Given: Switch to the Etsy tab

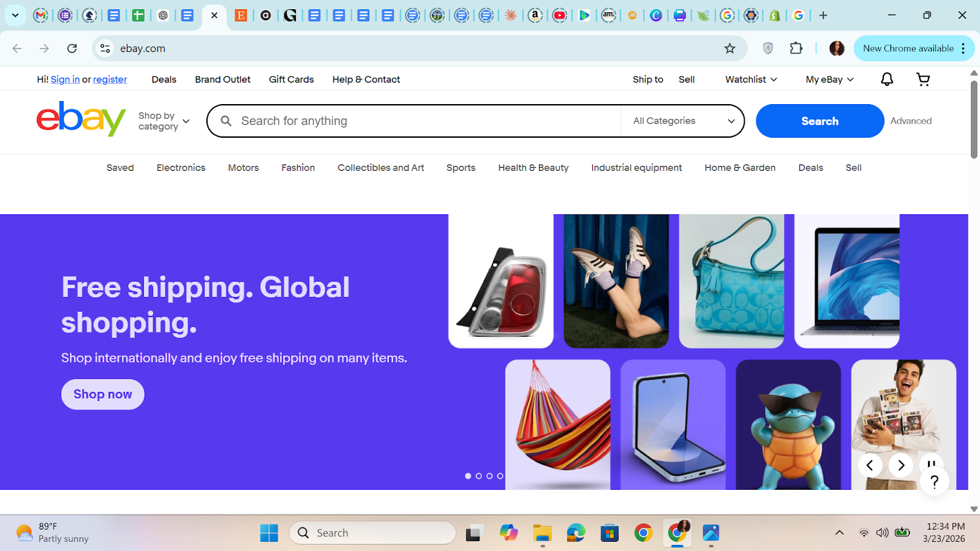Looking at the screenshot, I should [241, 15].
